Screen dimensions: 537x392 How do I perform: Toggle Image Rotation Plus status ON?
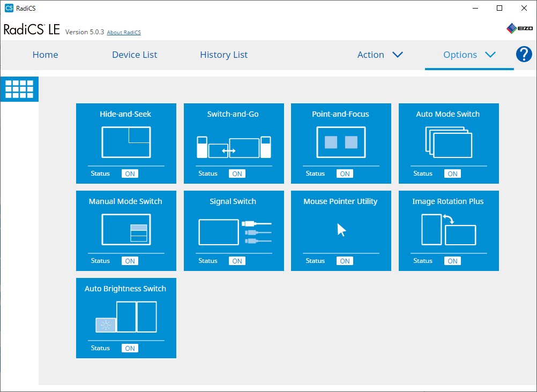452,261
